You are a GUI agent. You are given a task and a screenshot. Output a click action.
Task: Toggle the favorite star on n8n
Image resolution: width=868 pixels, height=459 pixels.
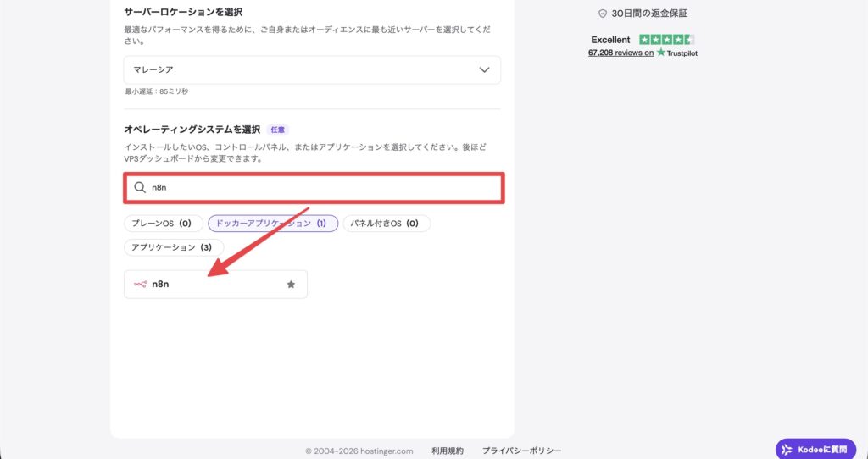292,285
